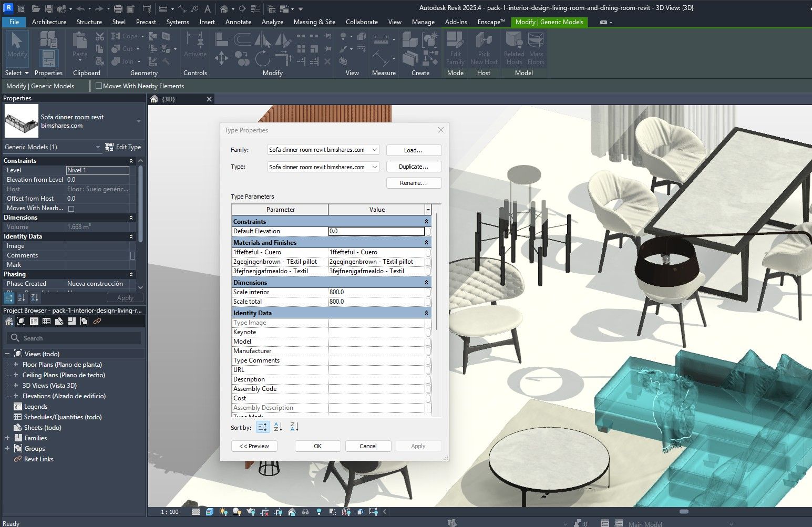Click the Offset tool in Modify panel
The image size is (812, 527).
pyautogui.click(x=242, y=39)
